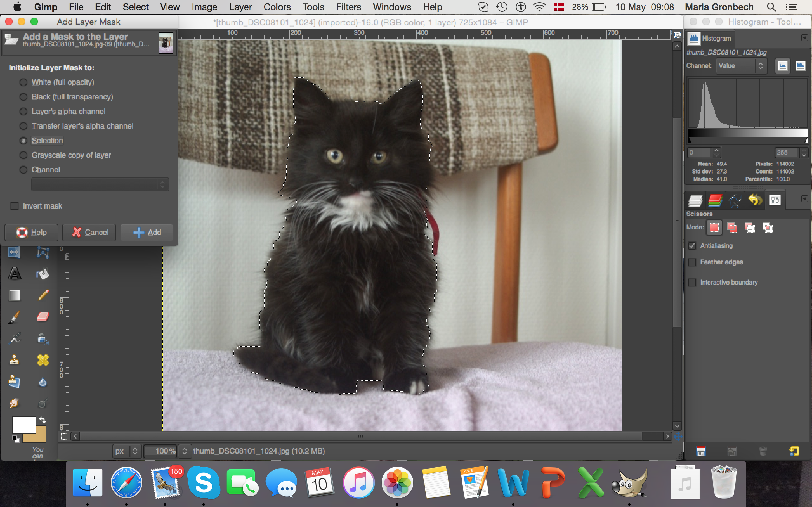Screen dimensions: 812x507
Task: Enable the Invert mask checkbox
Action: (x=15, y=206)
